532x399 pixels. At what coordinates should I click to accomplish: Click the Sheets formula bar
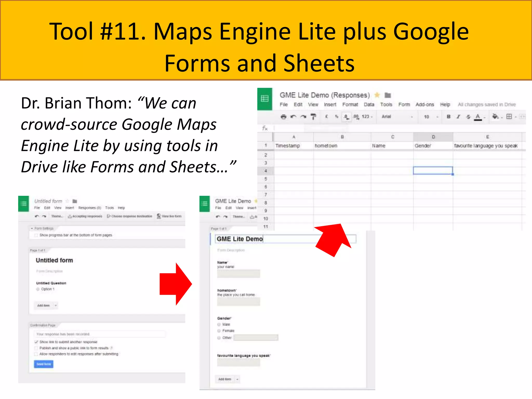click(x=400, y=128)
